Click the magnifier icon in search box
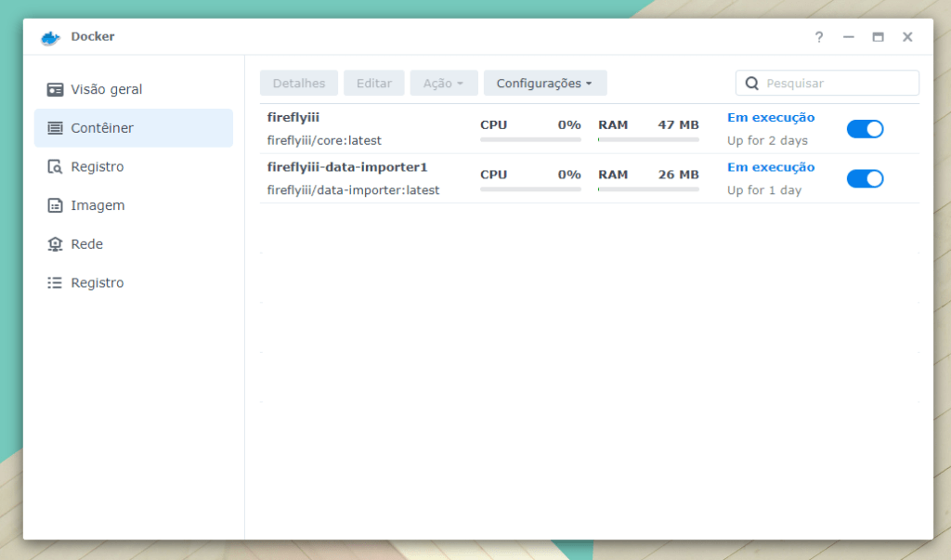 click(x=752, y=84)
